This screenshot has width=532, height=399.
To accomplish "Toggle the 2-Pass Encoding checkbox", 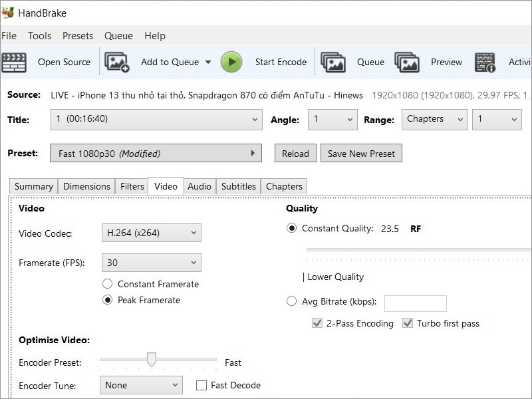I will 317,323.
